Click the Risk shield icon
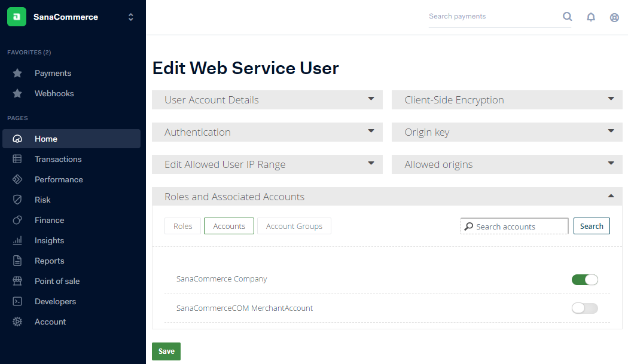Screen dimensions: 628x364 coord(17,200)
